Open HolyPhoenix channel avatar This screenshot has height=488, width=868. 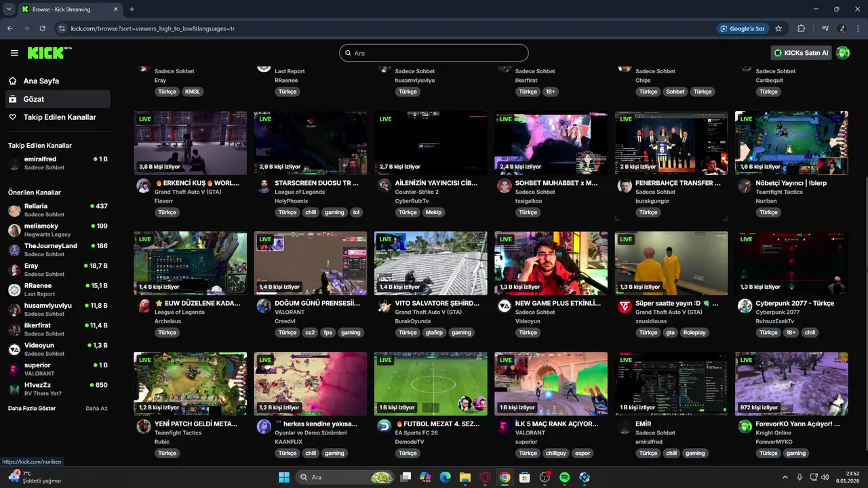click(x=264, y=186)
